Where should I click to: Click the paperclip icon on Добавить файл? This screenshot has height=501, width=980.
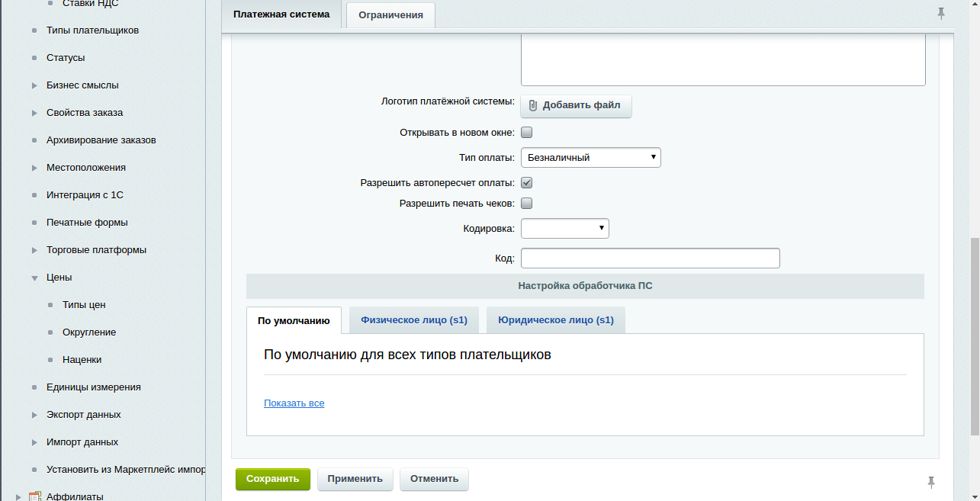pos(533,105)
